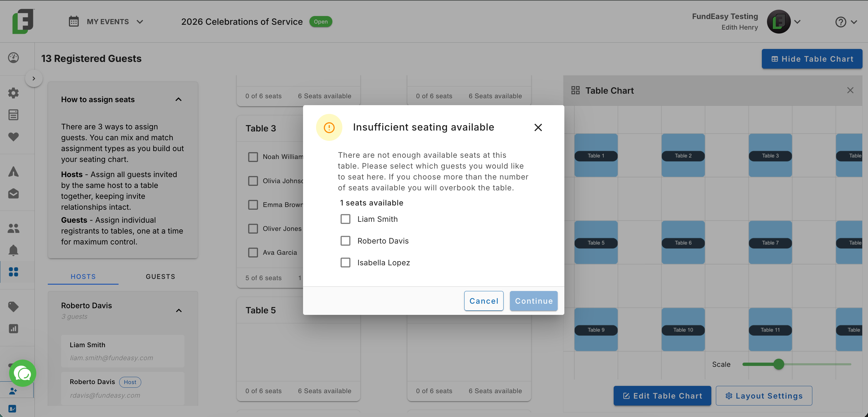Adjust the Scale slider handle

tap(779, 364)
